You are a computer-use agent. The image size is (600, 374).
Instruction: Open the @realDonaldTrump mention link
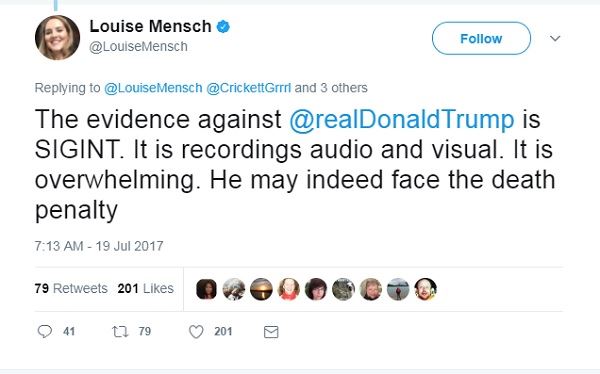pyautogui.click(x=401, y=119)
